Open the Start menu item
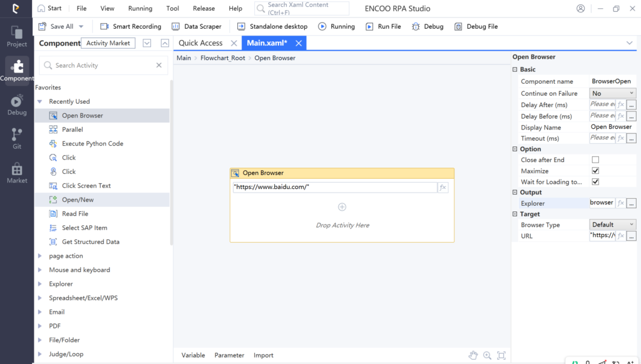Screen dimensions: 641x364 coord(49,8)
